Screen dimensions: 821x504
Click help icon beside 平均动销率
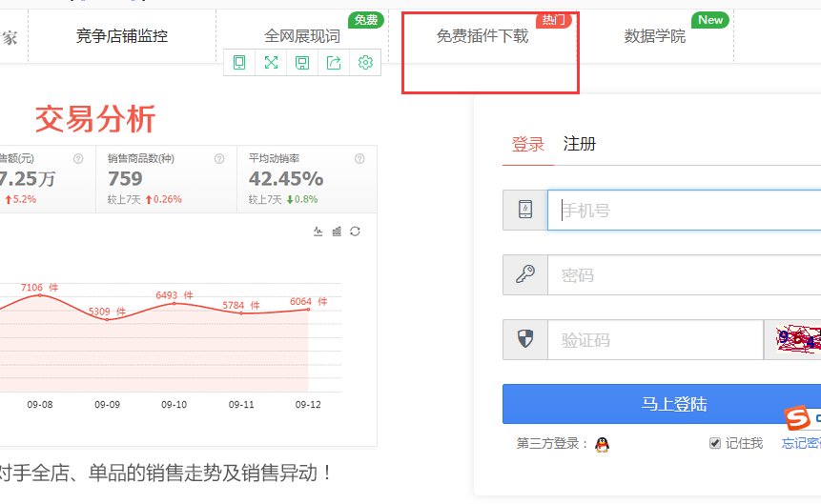click(x=359, y=158)
